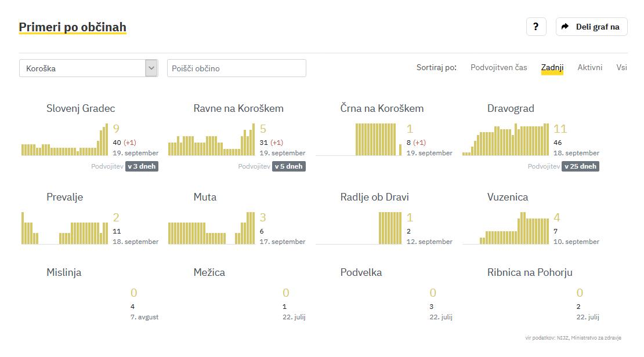
Task: Click the Primeri po občinah heading
Action: pos(73,27)
